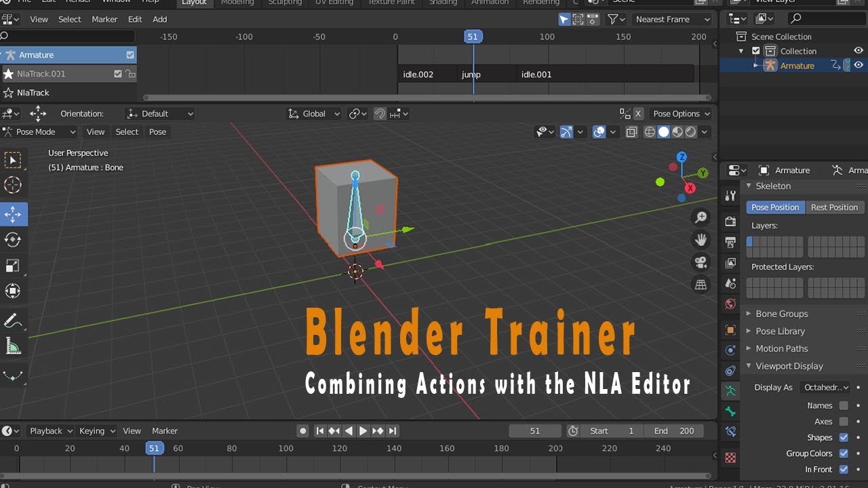The image size is (868, 488).
Task: Select material preview viewport shading
Action: pos(677,132)
